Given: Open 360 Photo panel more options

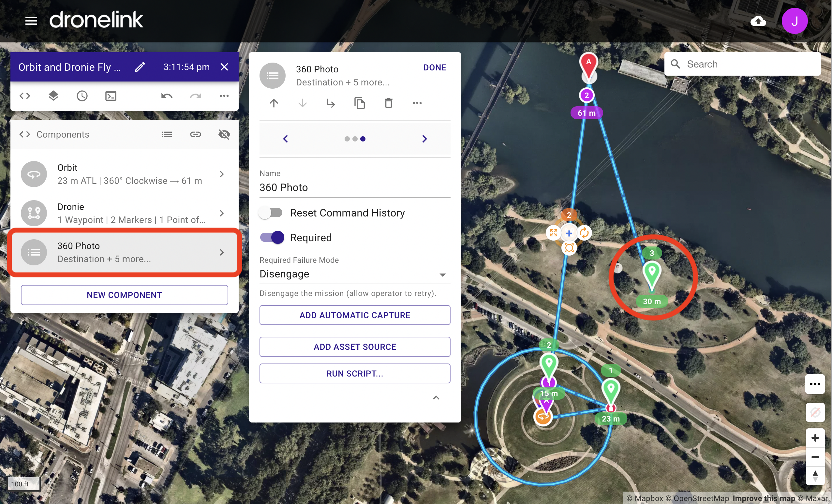Looking at the screenshot, I should click(417, 103).
